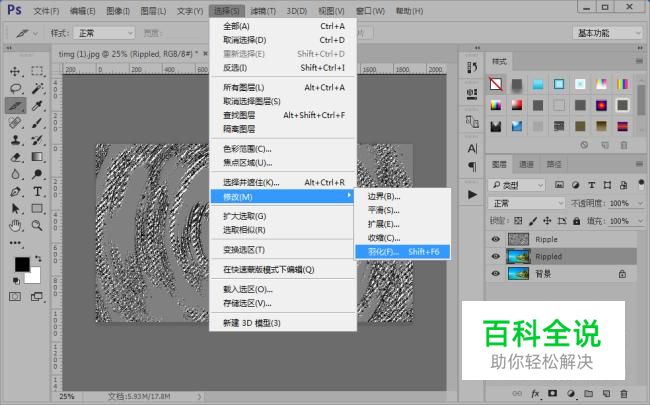Switch to the 路径 tab
650x405 pixels.
[554, 165]
